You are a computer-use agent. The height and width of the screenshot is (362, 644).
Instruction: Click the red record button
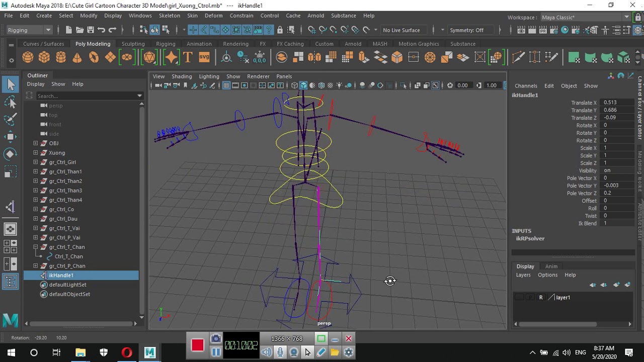pyautogui.click(x=197, y=345)
